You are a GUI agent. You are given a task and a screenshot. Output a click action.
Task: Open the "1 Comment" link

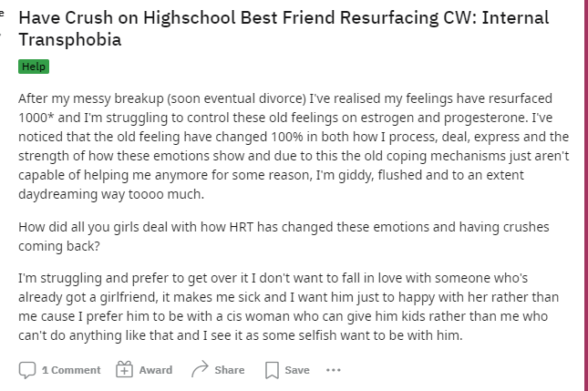71,370
